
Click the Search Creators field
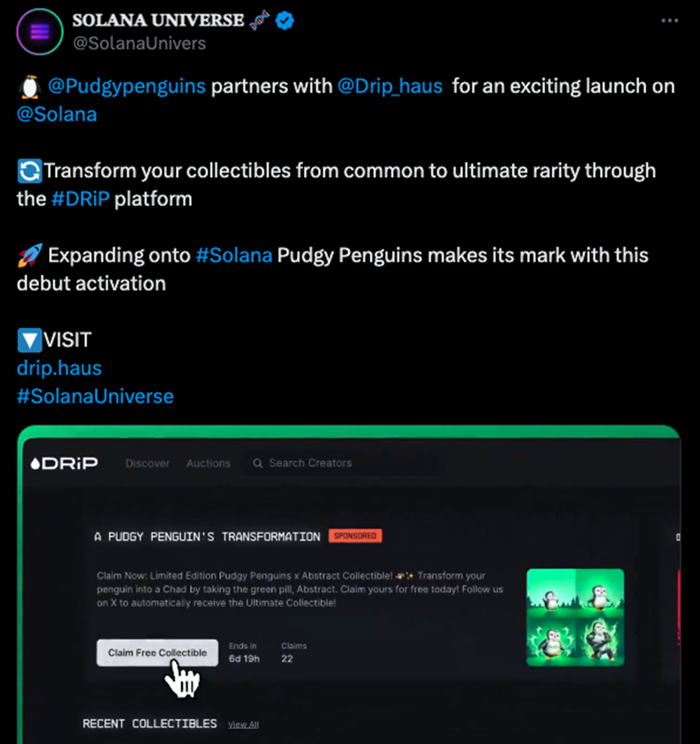[x=345, y=463]
